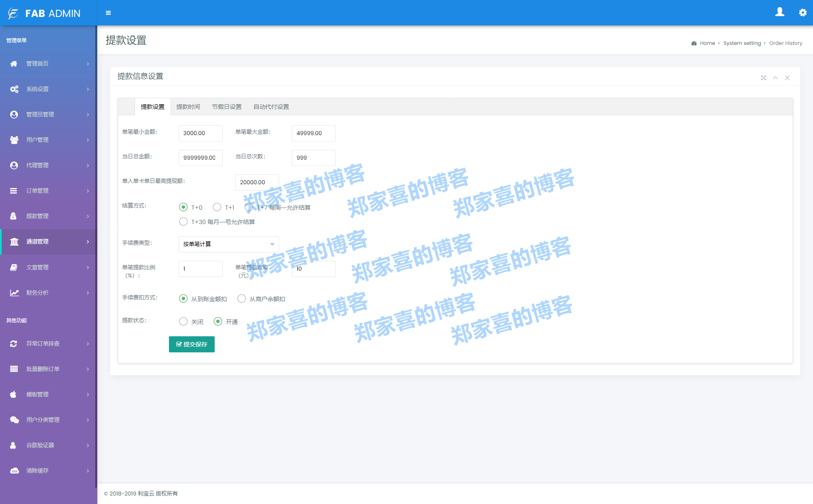The height and width of the screenshot is (504, 813).
Task: Expand 提款管理 sidebar chevron
Action: point(88,216)
